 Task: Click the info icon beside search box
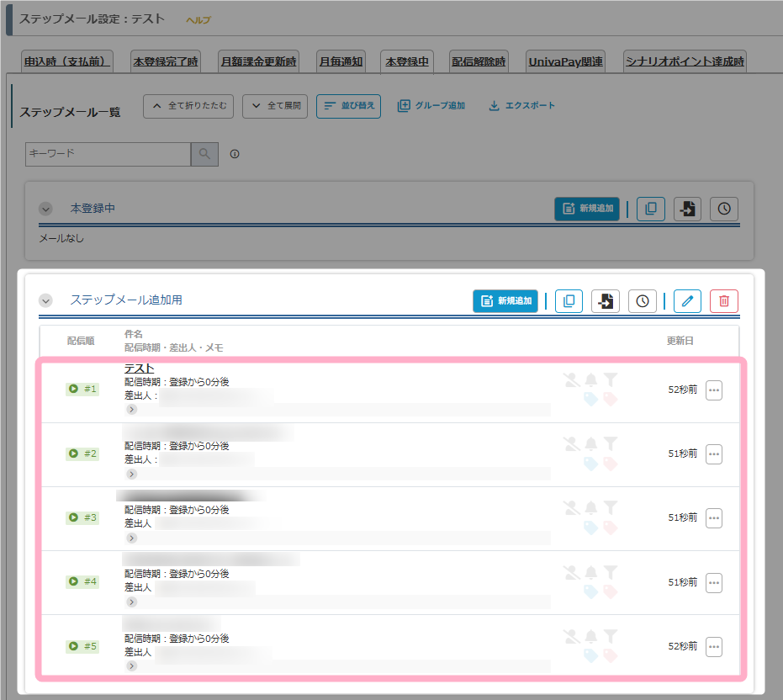click(235, 154)
